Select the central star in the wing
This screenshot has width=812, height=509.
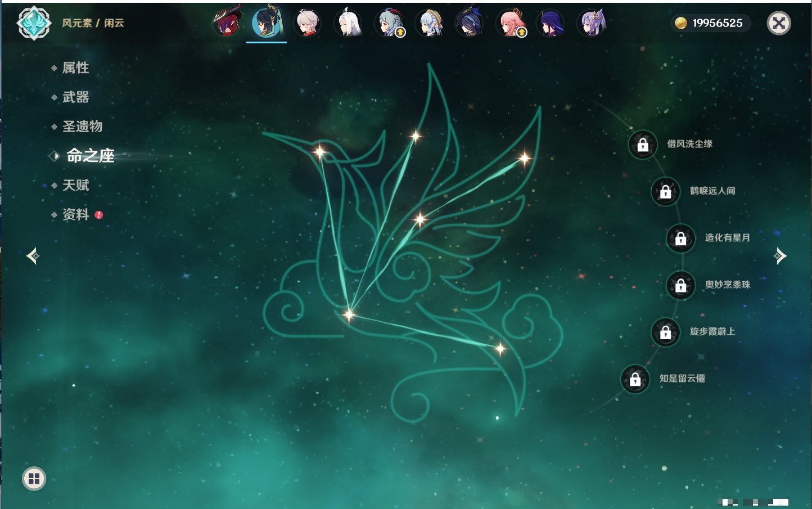tap(420, 219)
